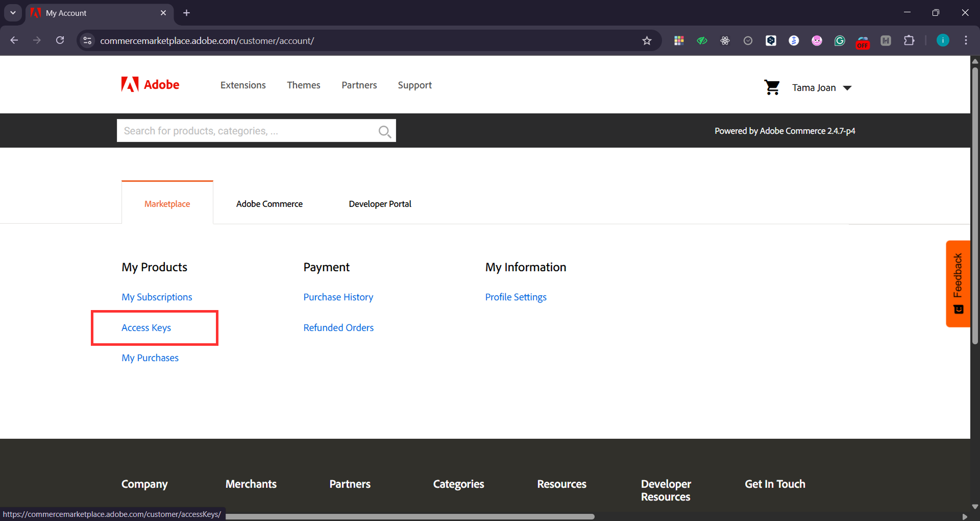Open the tab search dropdown

click(x=13, y=13)
